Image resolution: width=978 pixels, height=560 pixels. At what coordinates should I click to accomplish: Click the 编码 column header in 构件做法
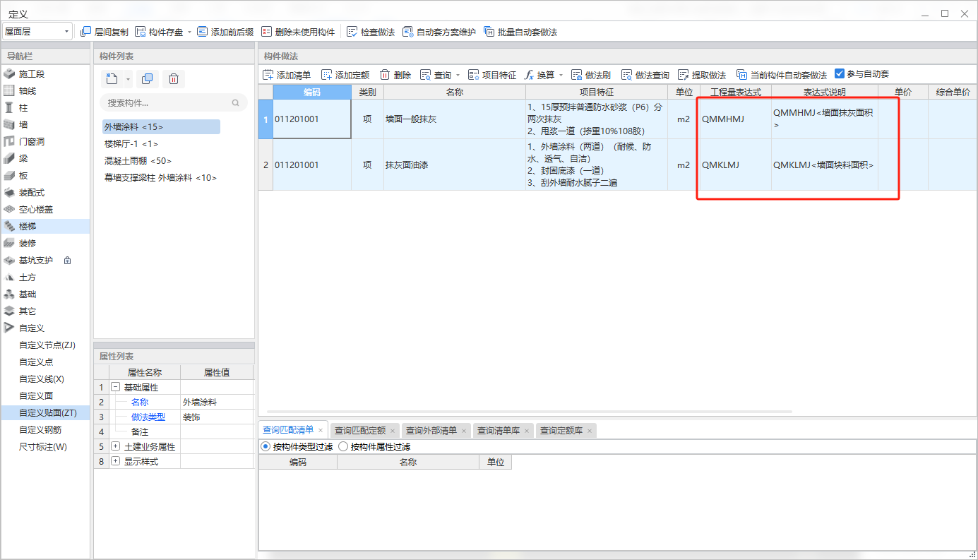[x=312, y=92]
